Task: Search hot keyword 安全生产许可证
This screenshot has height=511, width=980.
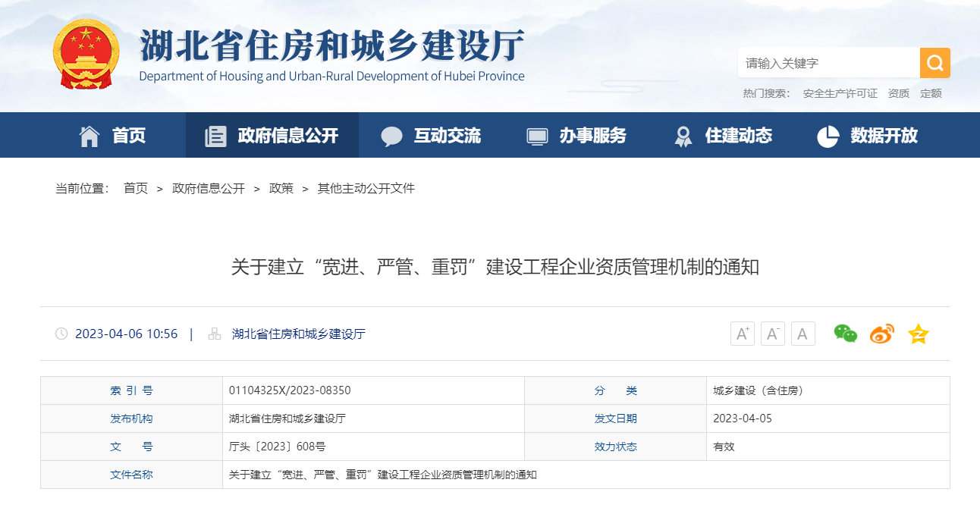Action: pyautogui.click(x=840, y=93)
